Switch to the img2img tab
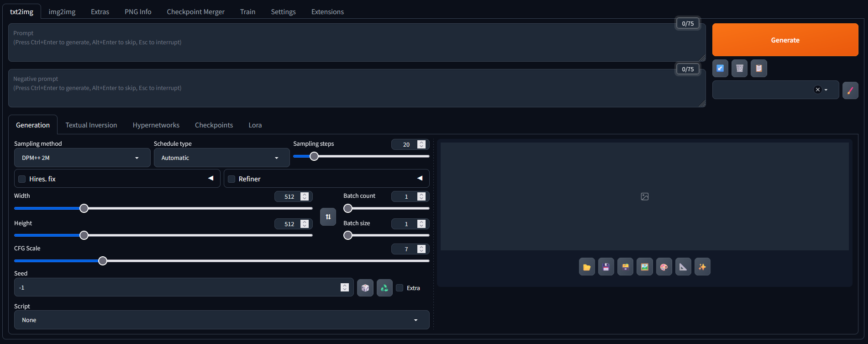The width and height of the screenshot is (868, 344). (62, 11)
